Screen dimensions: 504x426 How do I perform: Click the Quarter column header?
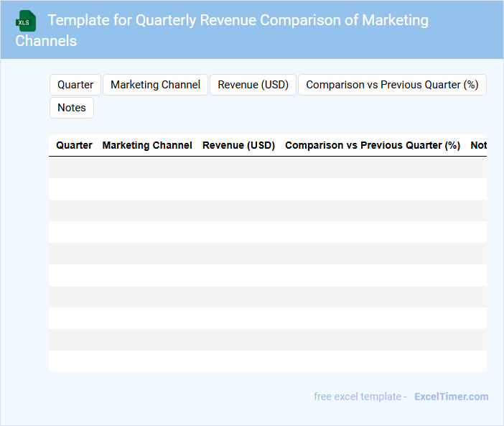point(74,145)
